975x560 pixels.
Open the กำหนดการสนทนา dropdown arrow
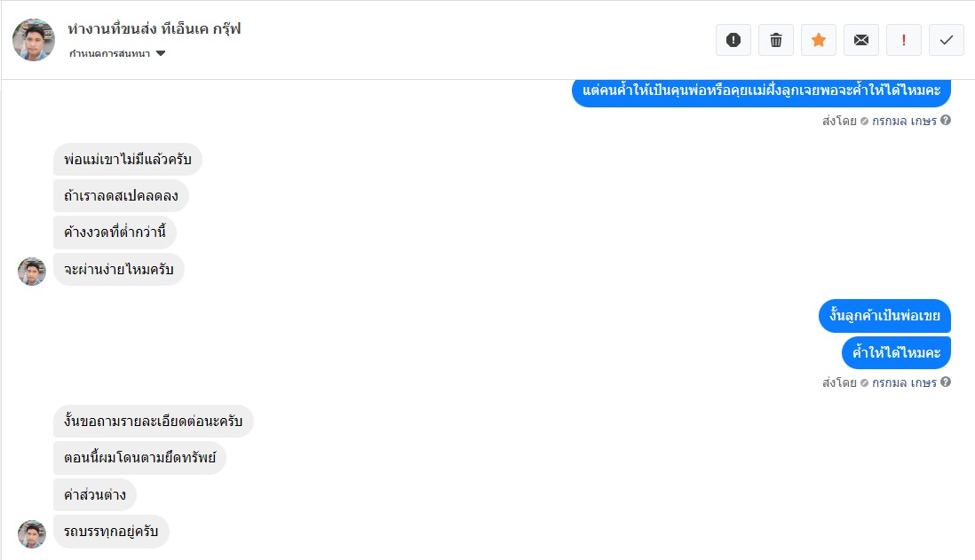pyautogui.click(x=161, y=54)
